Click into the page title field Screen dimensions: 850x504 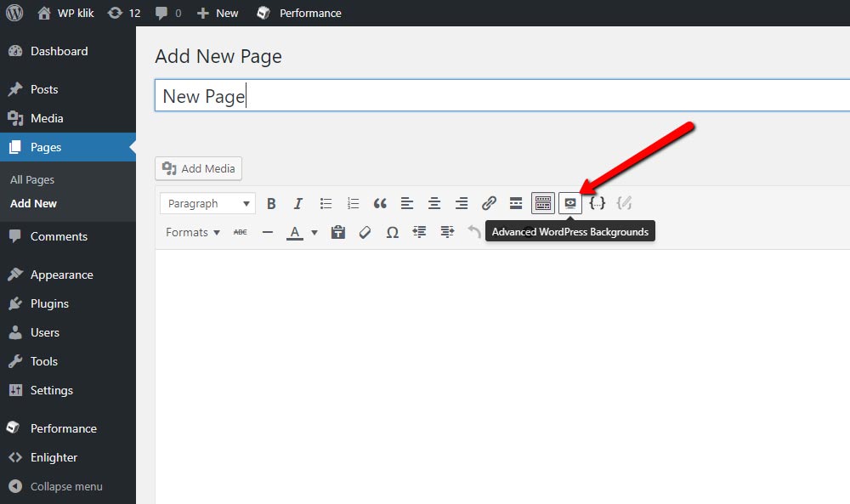click(x=502, y=96)
